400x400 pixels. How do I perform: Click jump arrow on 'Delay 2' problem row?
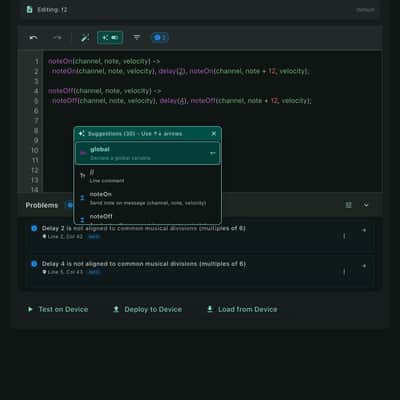click(x=364, y=230)
